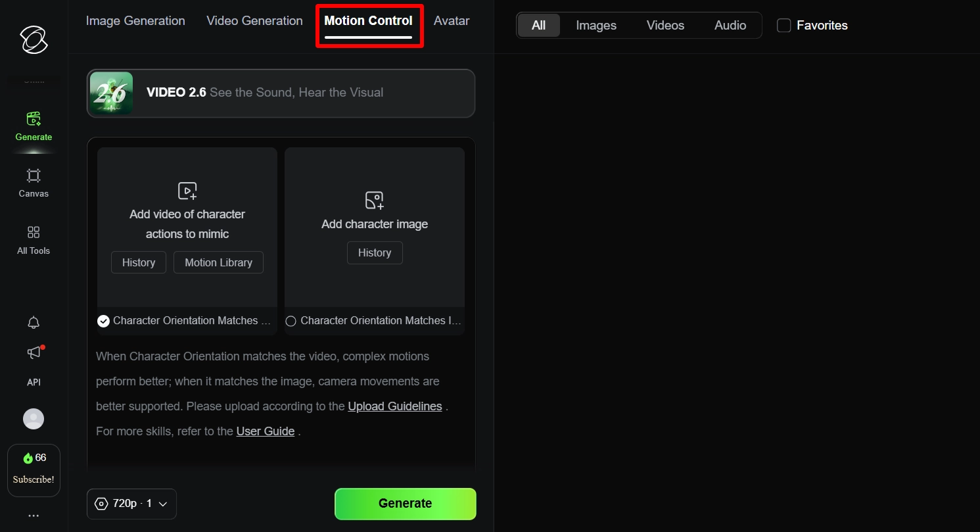Open All Tools from the sidebar

(x=34, y=241)
